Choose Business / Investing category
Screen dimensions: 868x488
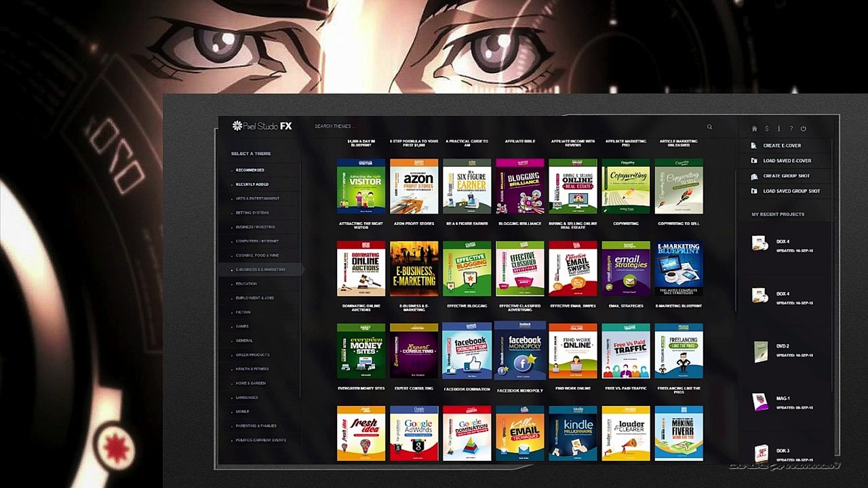pyautogui.click(x=256, y=227)
